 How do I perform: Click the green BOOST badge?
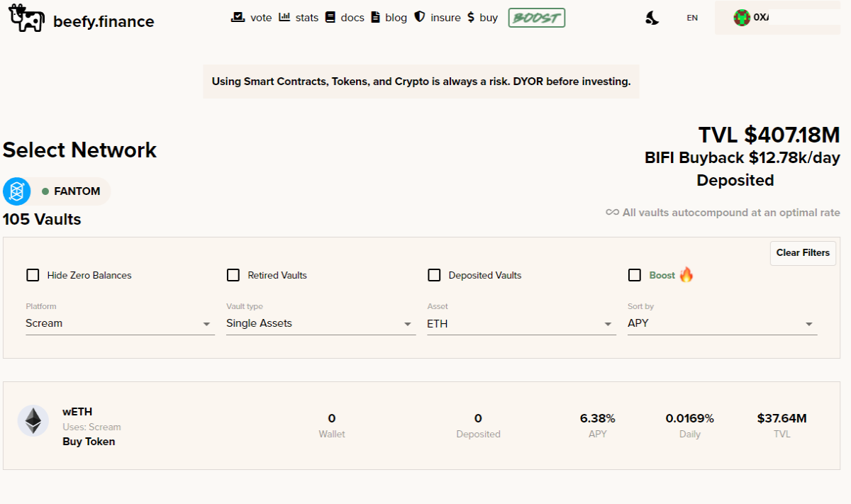click(x=537, y=18)
